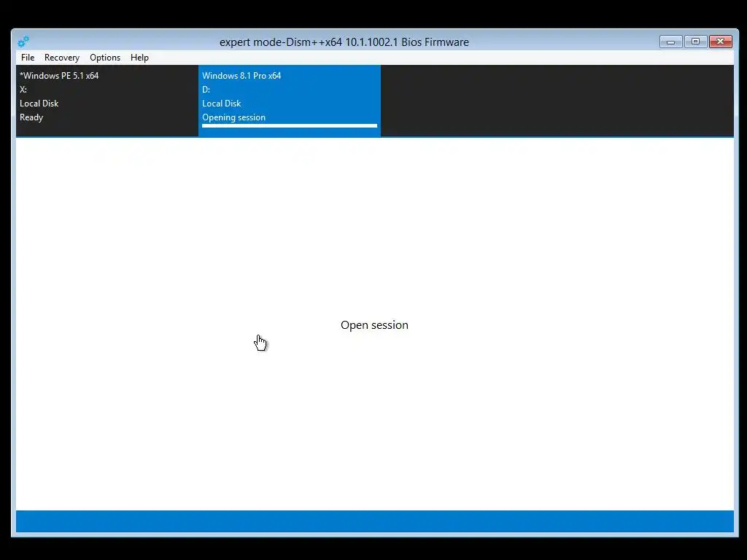Close the Dism++ window
Viewport: 747px width, 560px height.
pos(720,42)
